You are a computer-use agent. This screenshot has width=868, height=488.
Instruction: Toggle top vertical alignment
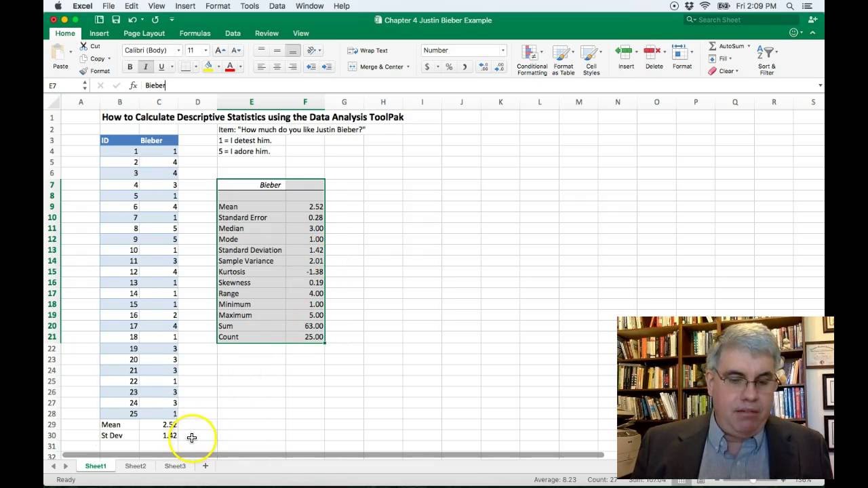[261, 50]
